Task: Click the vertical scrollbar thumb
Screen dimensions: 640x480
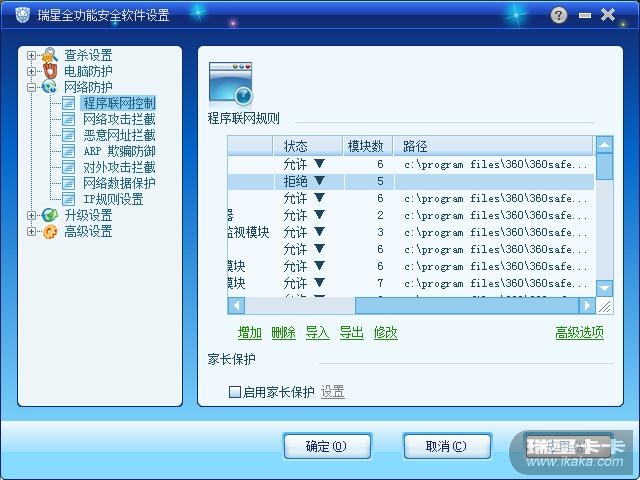Action: click(604, 167)
